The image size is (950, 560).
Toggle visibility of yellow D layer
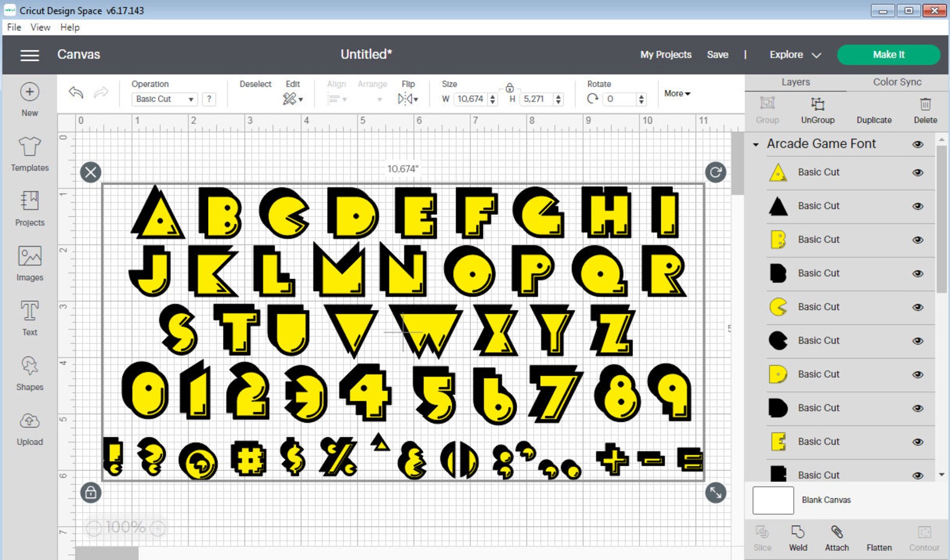(918, 375)
